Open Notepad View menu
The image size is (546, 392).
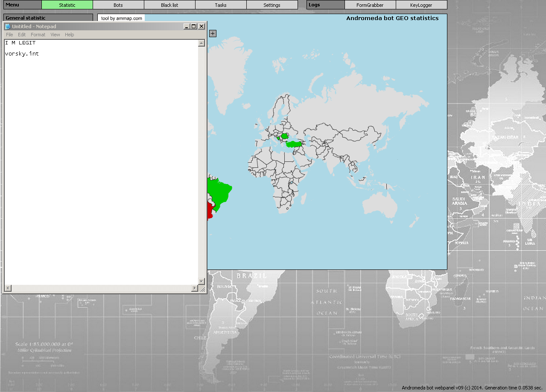pos(55,35)
